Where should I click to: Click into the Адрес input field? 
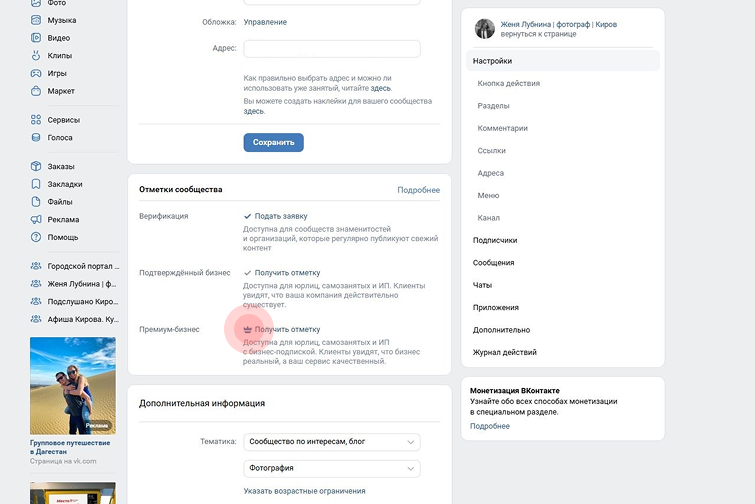pos(331,49)
